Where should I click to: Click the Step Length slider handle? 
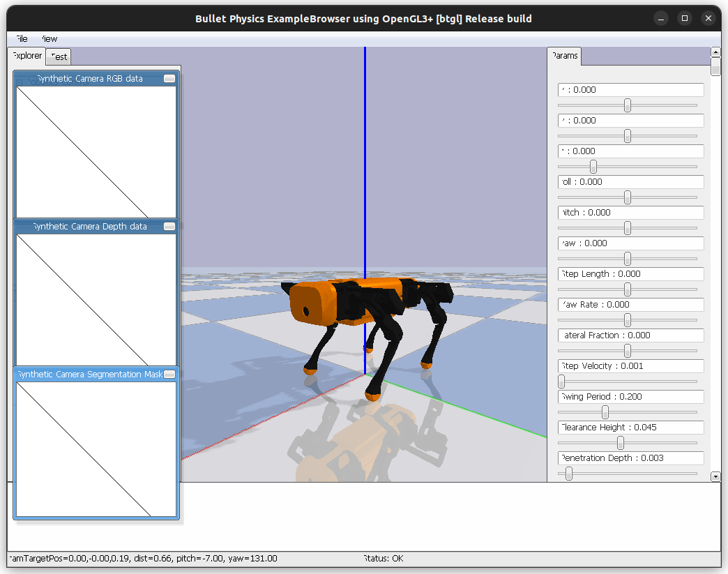pyautogui.click(x=627, y=289)
